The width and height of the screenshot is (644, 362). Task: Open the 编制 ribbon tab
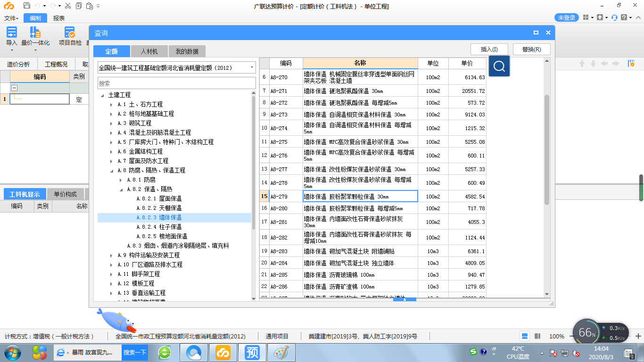tap(35, 18)
